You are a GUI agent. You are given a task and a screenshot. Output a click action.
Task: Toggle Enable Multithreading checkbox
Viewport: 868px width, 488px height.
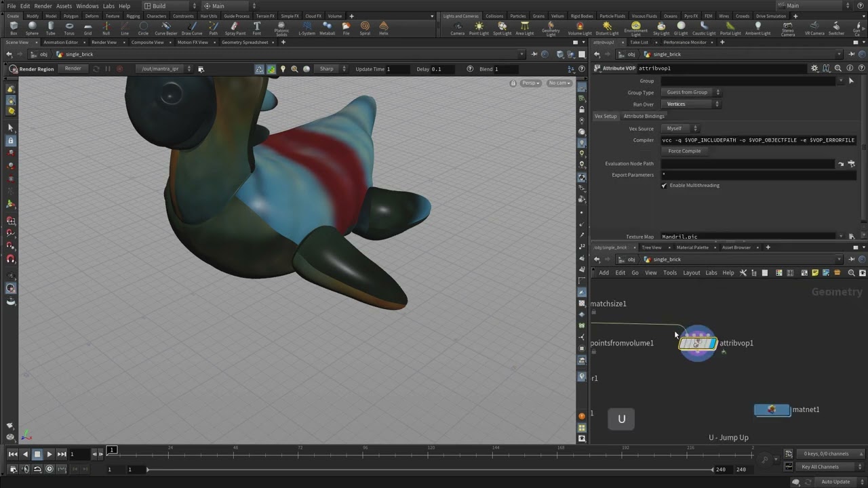(x=664, y=186)
